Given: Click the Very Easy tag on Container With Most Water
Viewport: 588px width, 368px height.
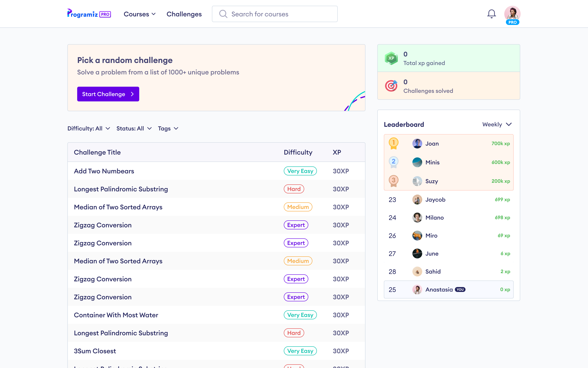Looking at the screenshot, I should [300, 315].
